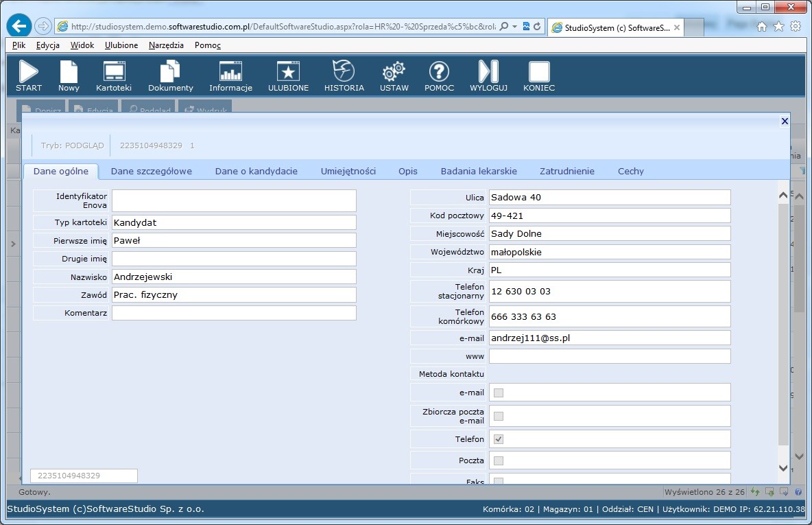This screenshot has width=812, height=525.
Task: Open the browser Home icon
Action: tap(762, 27)
